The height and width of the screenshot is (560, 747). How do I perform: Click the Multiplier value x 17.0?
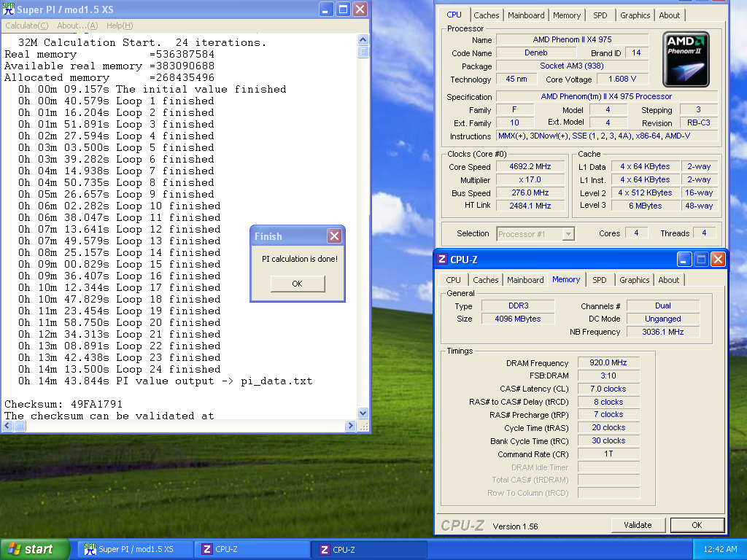530,179
